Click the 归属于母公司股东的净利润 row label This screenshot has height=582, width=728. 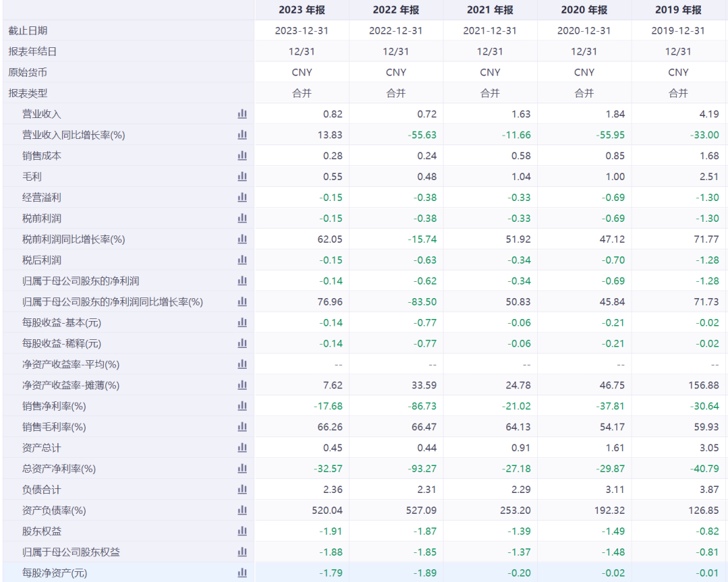[80, 281]
